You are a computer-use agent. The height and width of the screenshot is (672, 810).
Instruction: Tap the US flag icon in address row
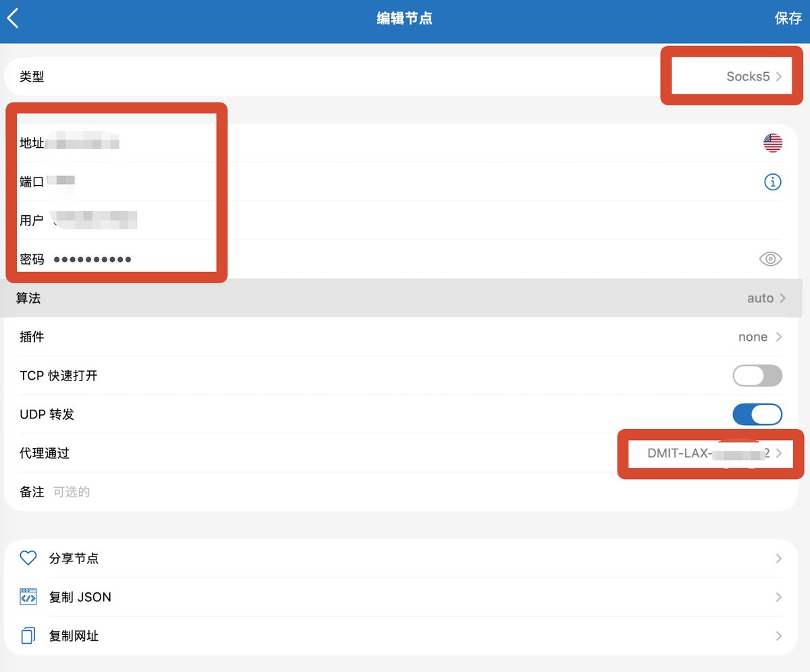[773, 143]
